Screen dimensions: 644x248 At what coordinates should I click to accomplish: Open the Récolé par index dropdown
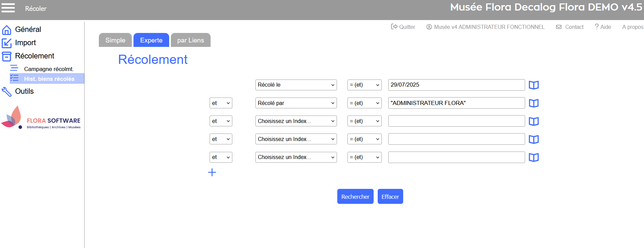pyautogui.click(x=296, y=103)
